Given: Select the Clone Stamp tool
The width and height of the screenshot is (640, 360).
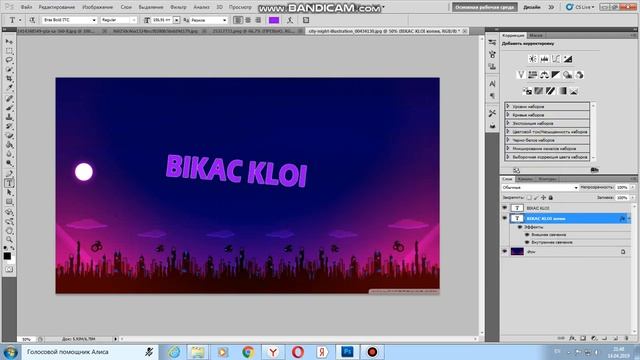Looking at the screenshot, I should [x=9, y=117].
